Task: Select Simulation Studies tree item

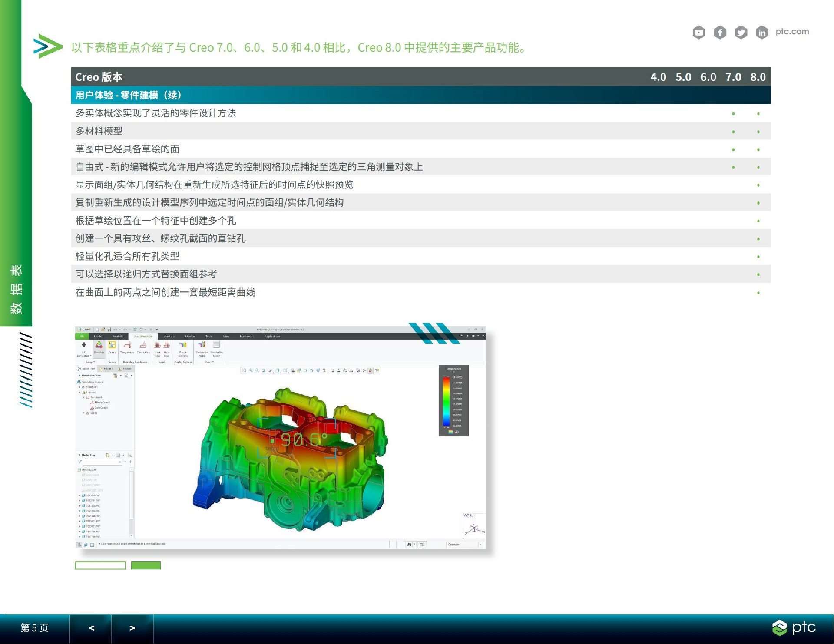Action: 90,382
